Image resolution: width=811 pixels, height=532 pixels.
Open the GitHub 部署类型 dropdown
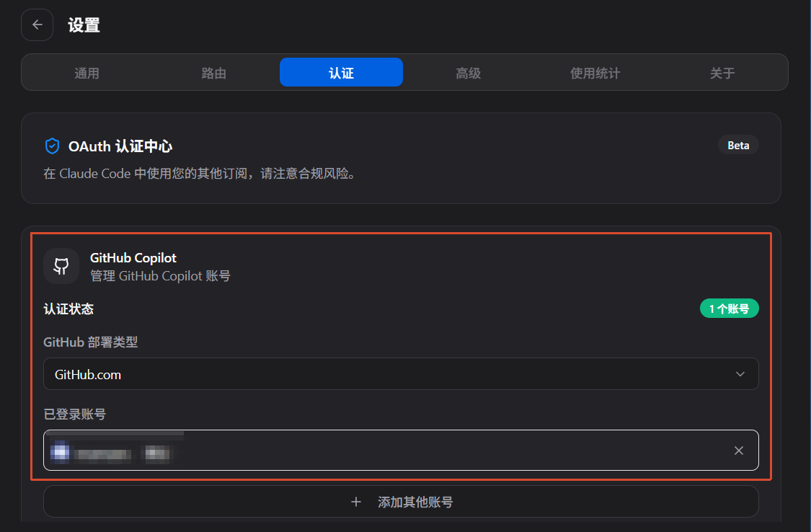401,374
